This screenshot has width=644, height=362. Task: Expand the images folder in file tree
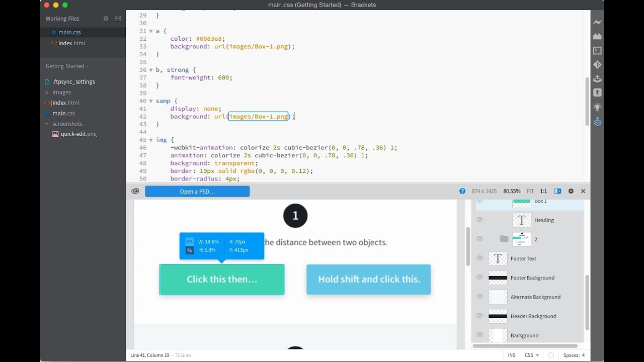(x=47, y=93)
